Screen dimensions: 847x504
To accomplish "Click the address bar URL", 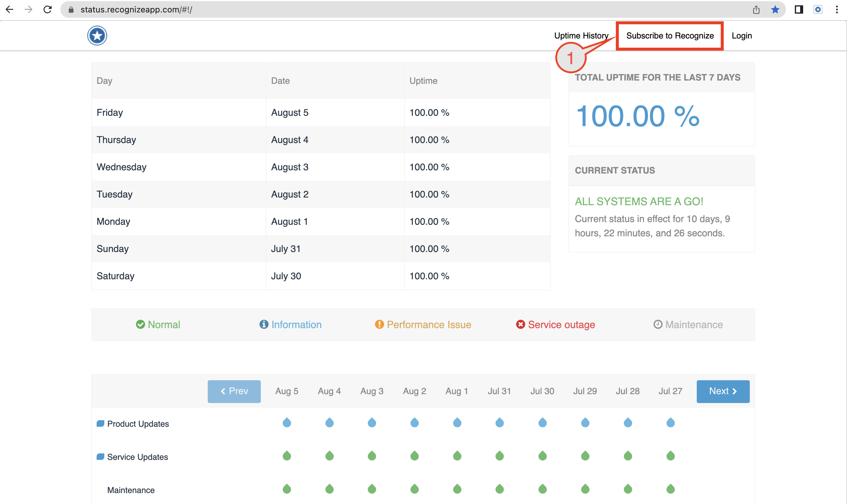I will (136, 9).
